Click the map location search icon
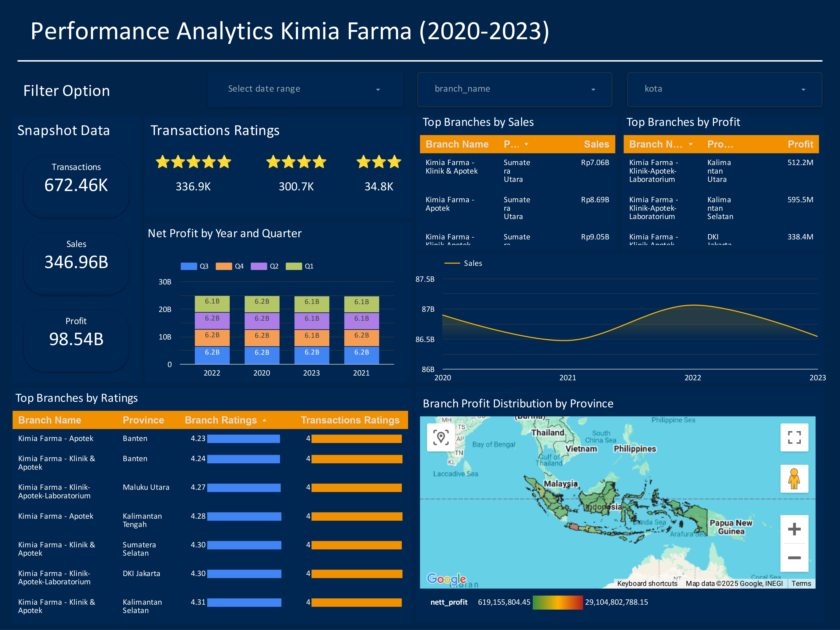 [441, 437]
